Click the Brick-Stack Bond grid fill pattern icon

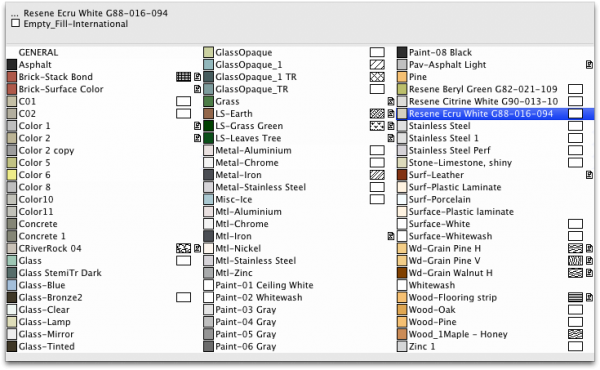183,77
